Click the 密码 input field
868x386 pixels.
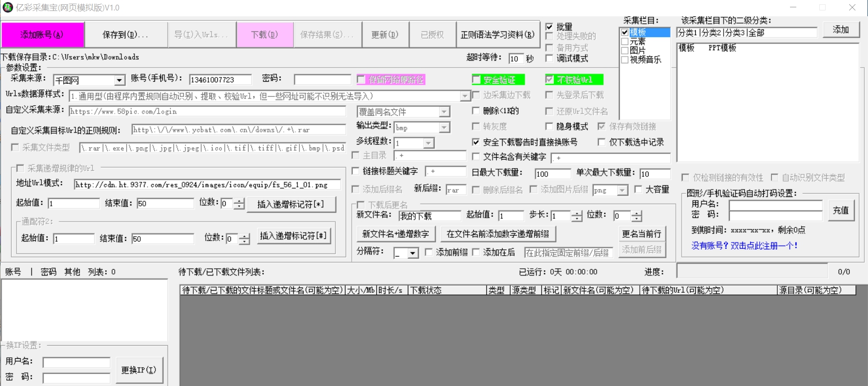pyautogui.click(x=322, y=80)
